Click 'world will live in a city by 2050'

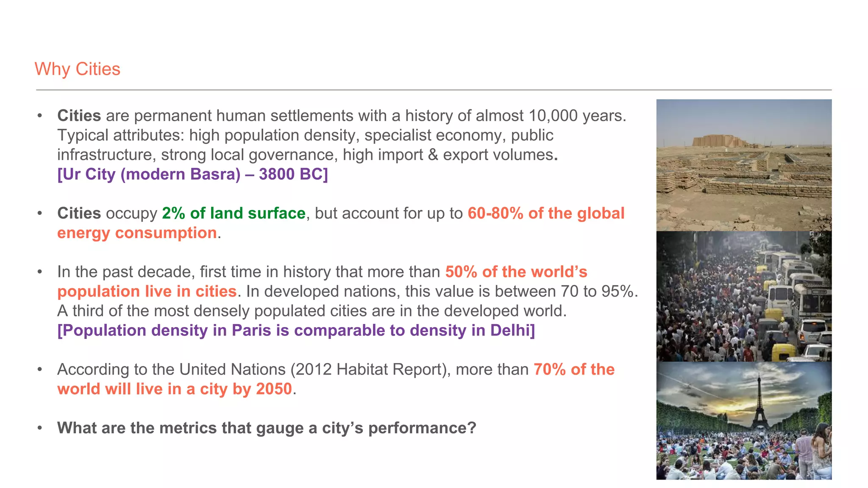(175, 389)
